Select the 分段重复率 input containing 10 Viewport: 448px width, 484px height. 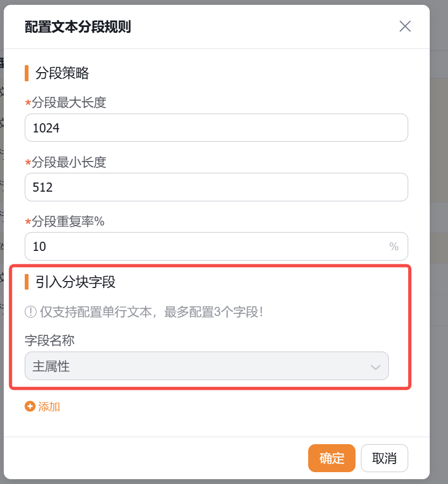click(204, 247)
